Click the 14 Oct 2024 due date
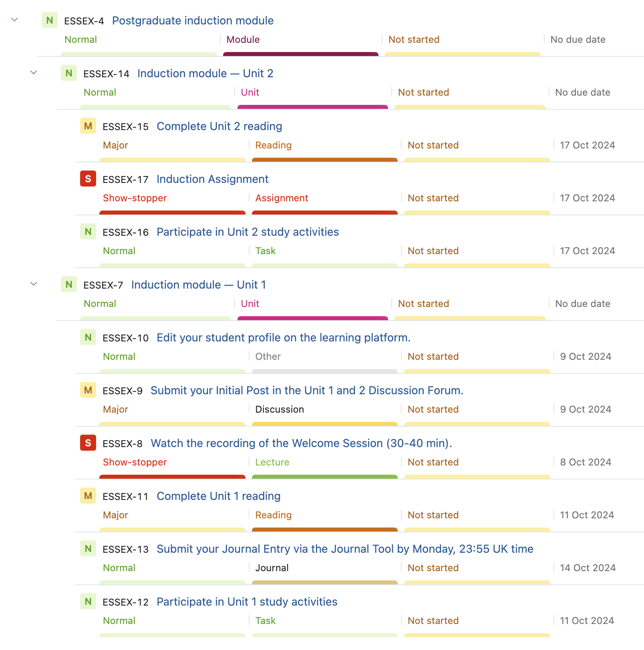This screenshot has height=650, width=644. coord(588,568)
